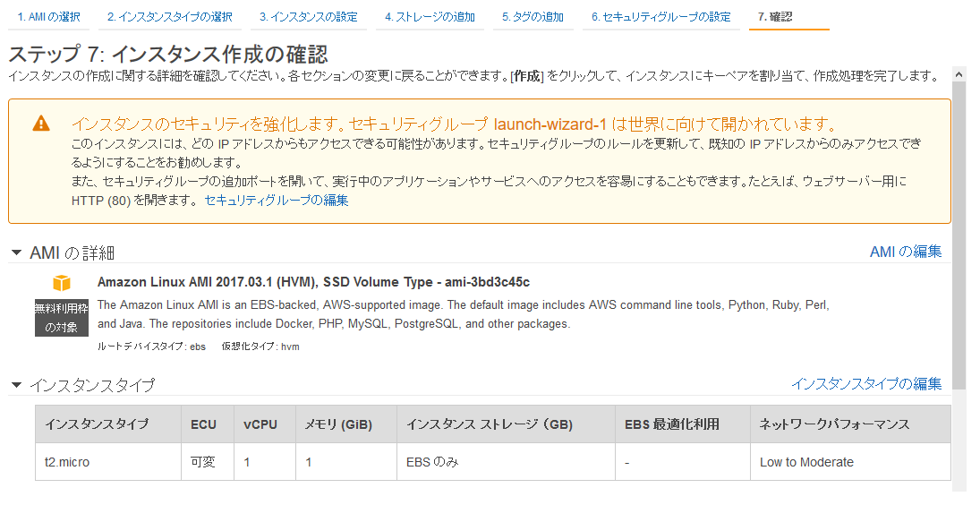Click the ルートデバイスタイプ: ebs text
This screenshot has width=980, height=505.
[x=151, y=347]
